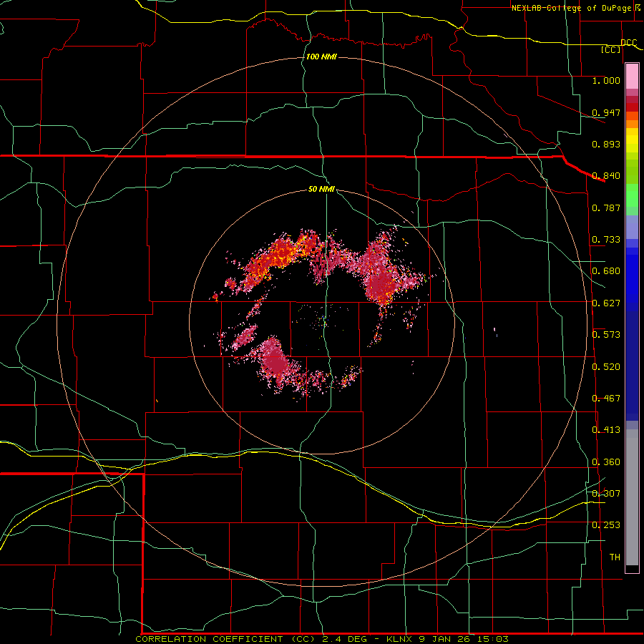Select the 0.307 legend value
This screenshot has width=644, height=644.
(606, 494)
